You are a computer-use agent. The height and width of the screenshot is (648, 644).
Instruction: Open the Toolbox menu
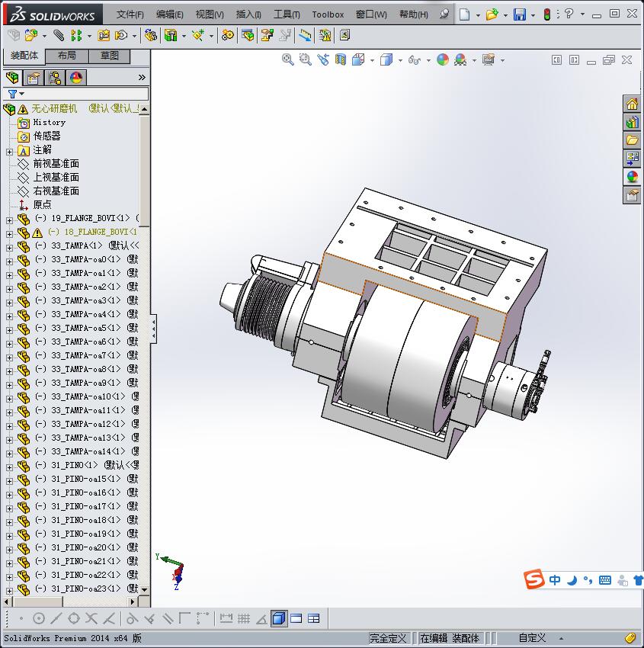pyautogui.click(x=328, y=14)
